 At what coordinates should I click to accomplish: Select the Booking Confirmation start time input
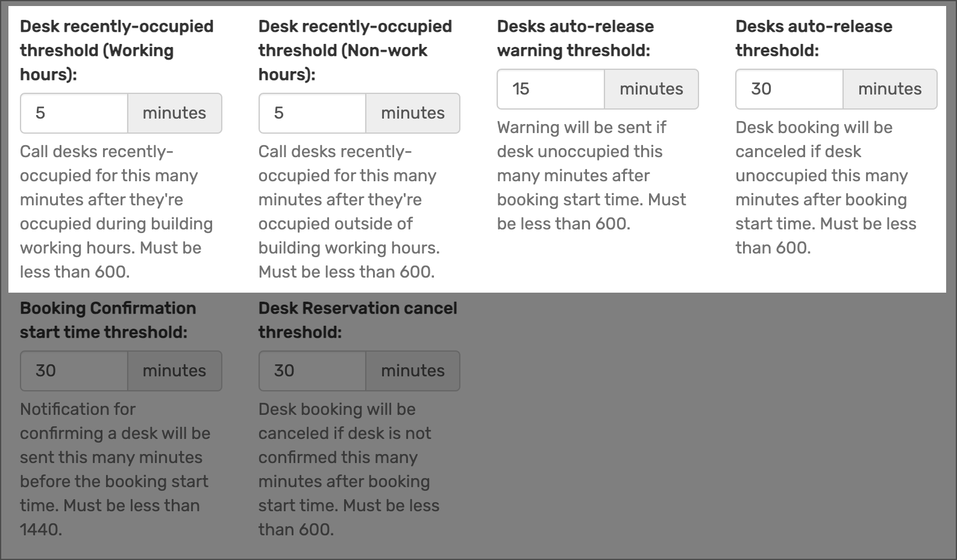coord(72,371)
